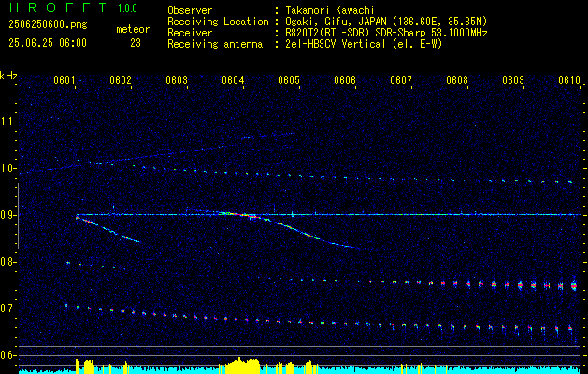Click the Observer field label
Viewport: 588px width, 374px height.
(x=190, y=10)
